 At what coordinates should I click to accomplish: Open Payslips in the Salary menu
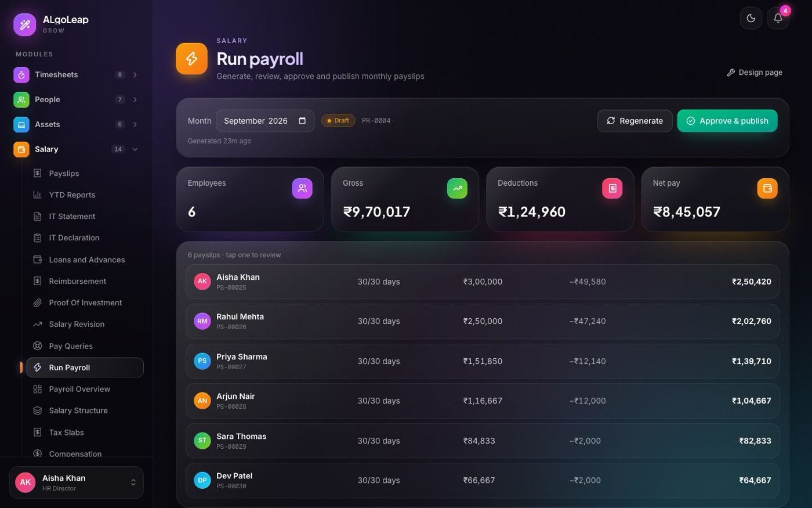coord(85,174)
